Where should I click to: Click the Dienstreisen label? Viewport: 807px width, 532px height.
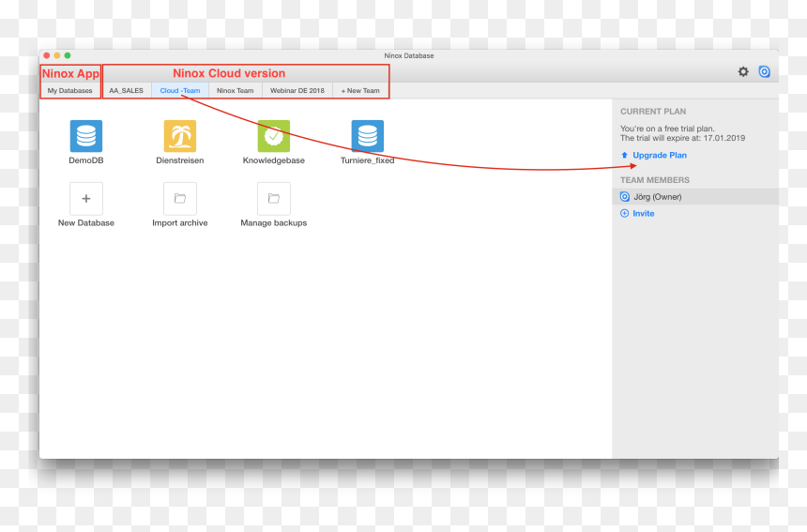(179, 160)
